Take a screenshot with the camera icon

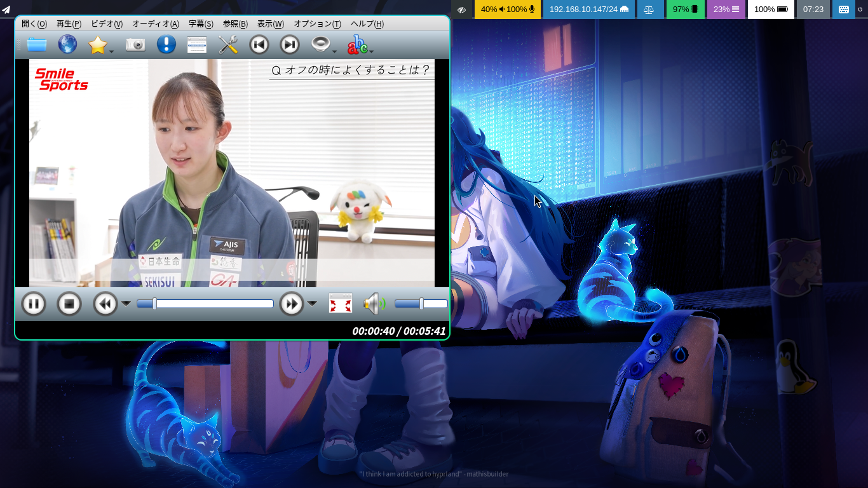tap(135, 44)
